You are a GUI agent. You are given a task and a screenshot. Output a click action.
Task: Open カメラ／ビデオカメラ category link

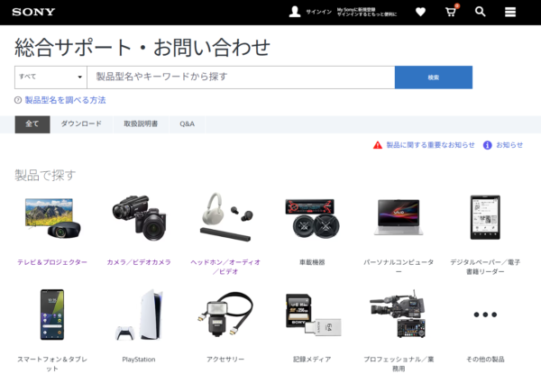[x=139, y=262]
